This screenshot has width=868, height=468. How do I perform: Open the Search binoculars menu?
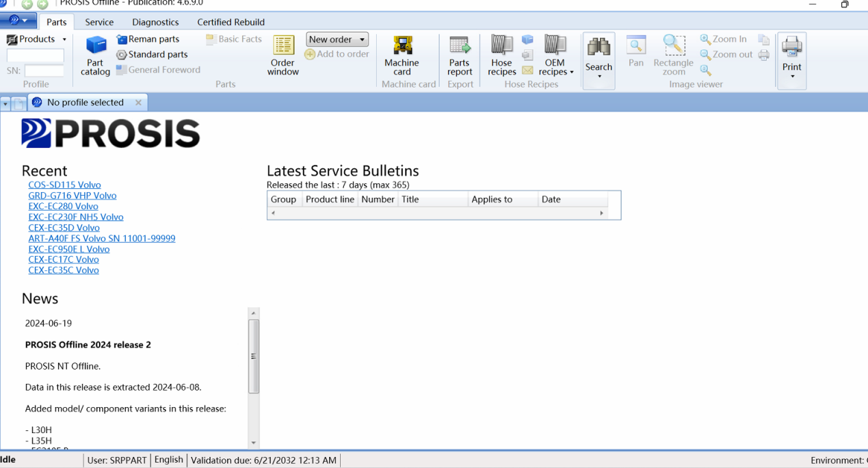click(599, 60)
